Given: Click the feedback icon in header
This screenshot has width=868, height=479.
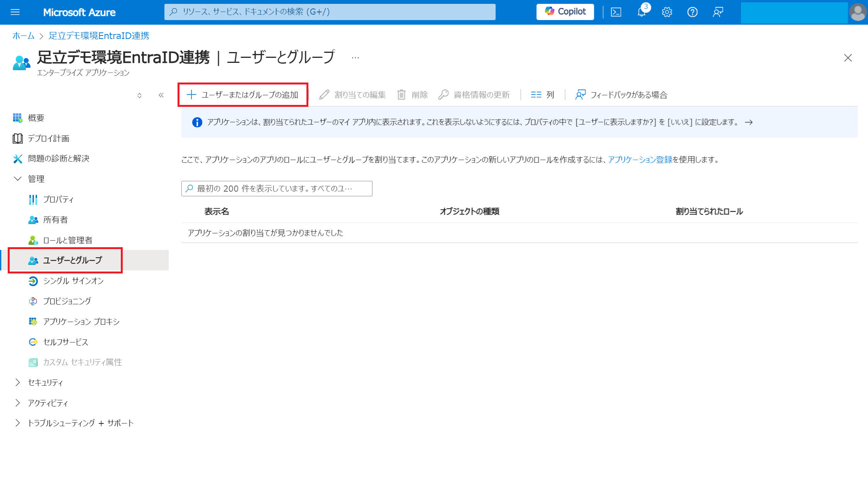Looking at the screenshot, I should (x=718, y=12).
